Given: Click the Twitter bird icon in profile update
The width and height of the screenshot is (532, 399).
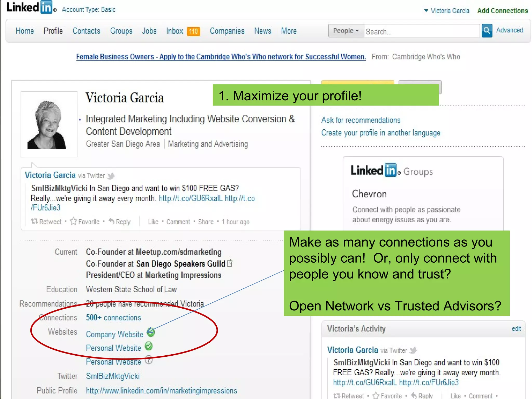Looking at the screenshot, I should (x=111, y=176).
